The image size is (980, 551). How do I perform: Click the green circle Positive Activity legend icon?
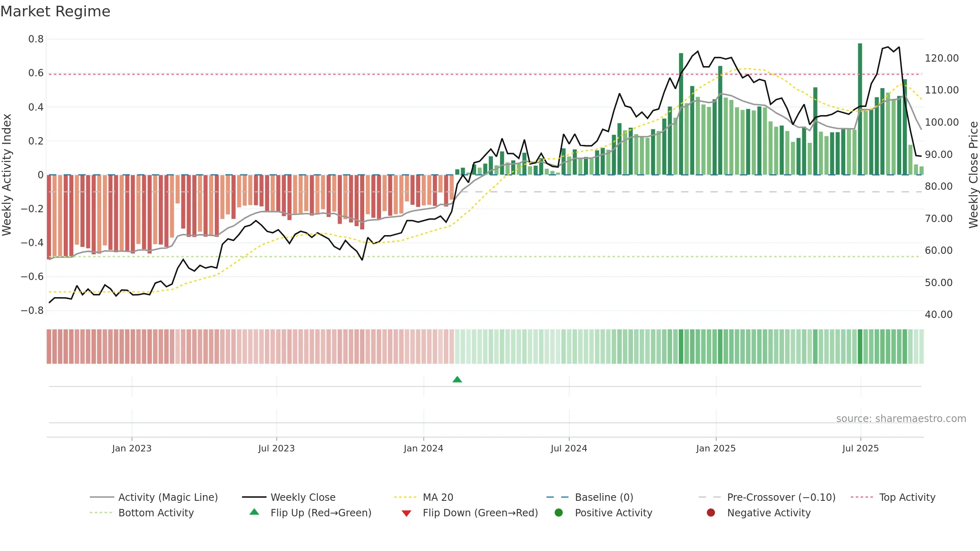(x=559, y=513)
